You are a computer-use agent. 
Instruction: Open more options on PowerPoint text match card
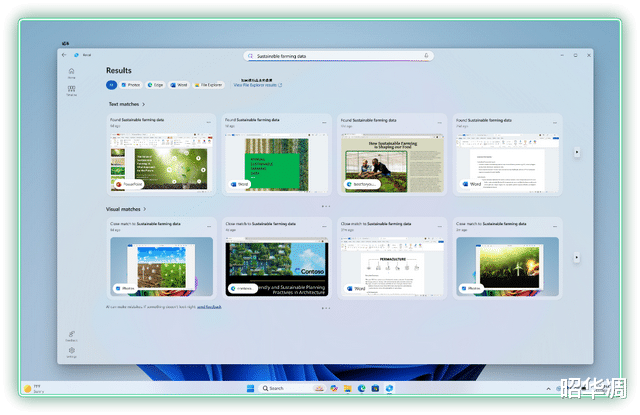(x=209, y=122)
